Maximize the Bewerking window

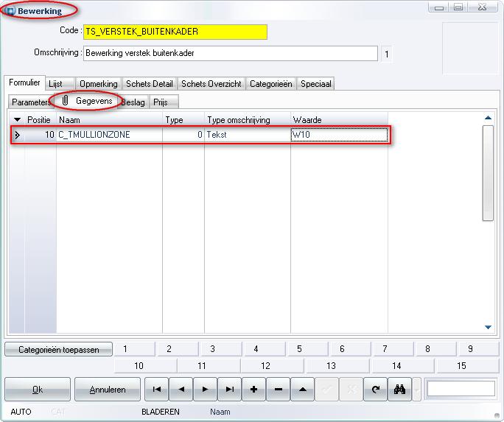click(x=458, y=7)
